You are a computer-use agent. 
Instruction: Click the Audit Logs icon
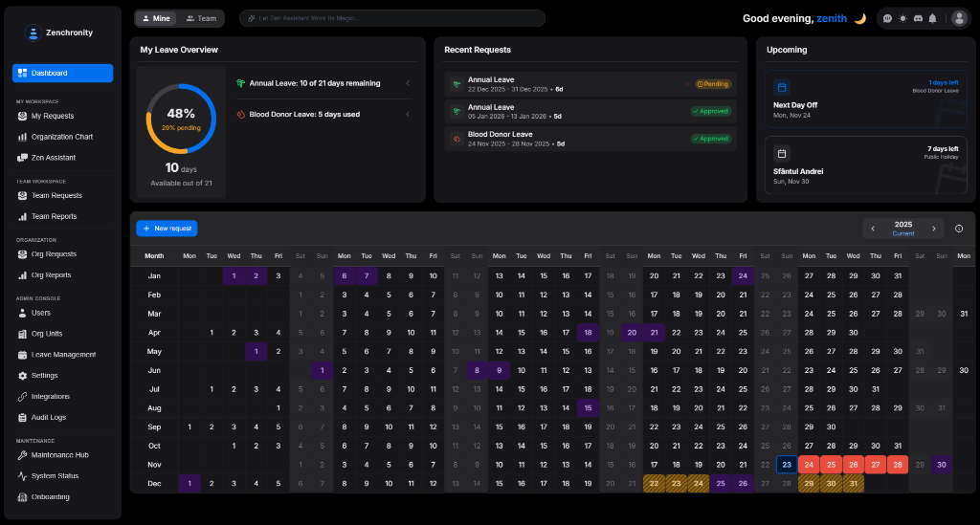click(x=23, y=418)
